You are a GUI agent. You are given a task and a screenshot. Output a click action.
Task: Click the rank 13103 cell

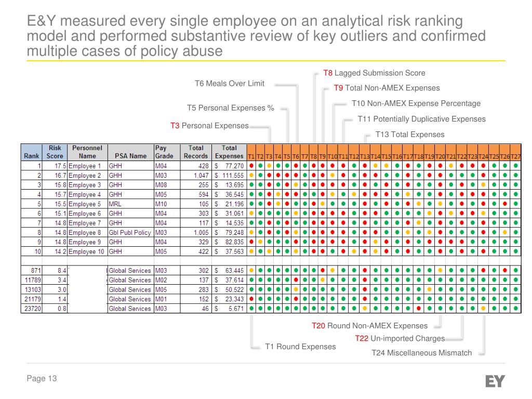[x=32, y=289]
